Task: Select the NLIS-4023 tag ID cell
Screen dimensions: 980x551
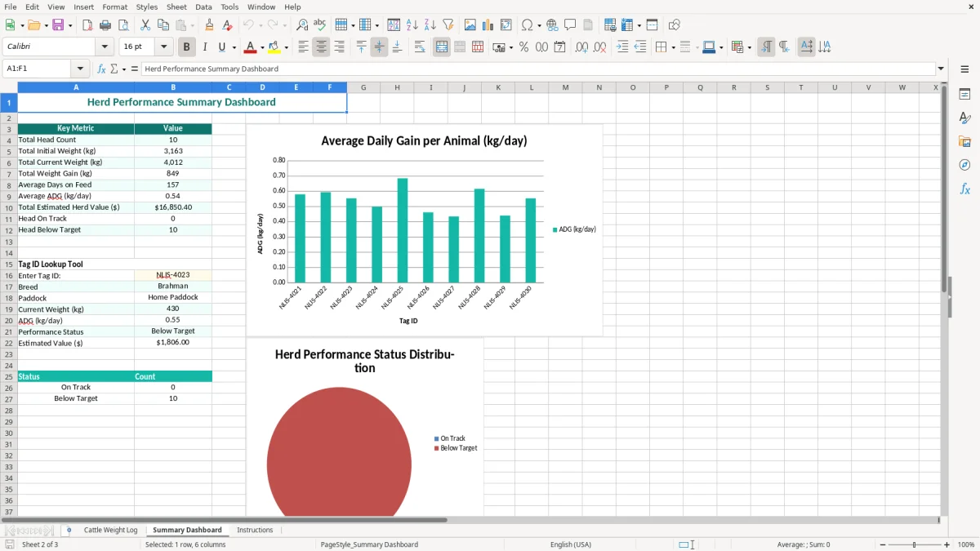Action: coord(173,275)
